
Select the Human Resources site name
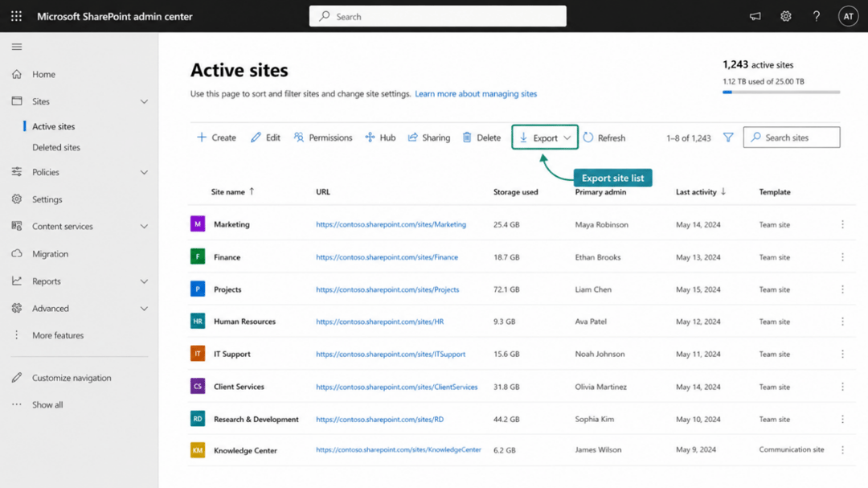[244, 322]
